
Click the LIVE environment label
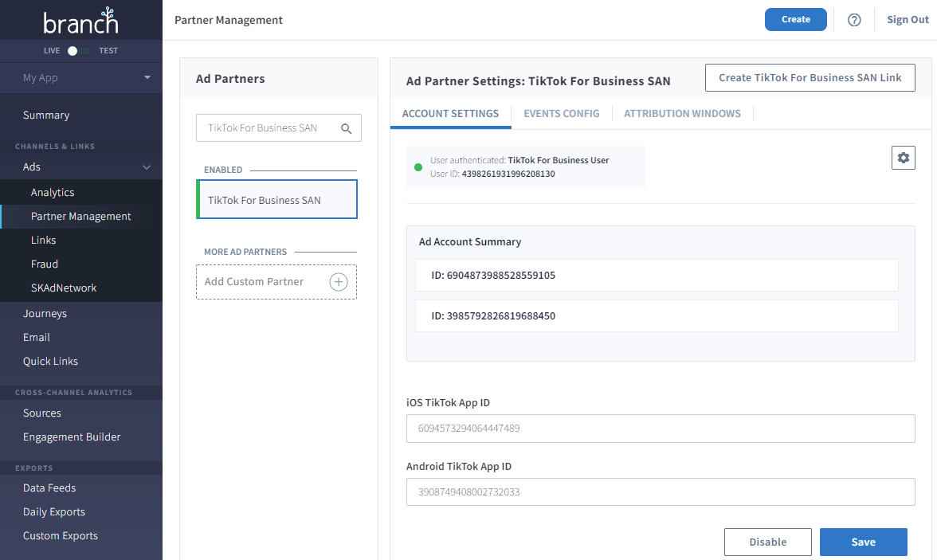(52, 51)
